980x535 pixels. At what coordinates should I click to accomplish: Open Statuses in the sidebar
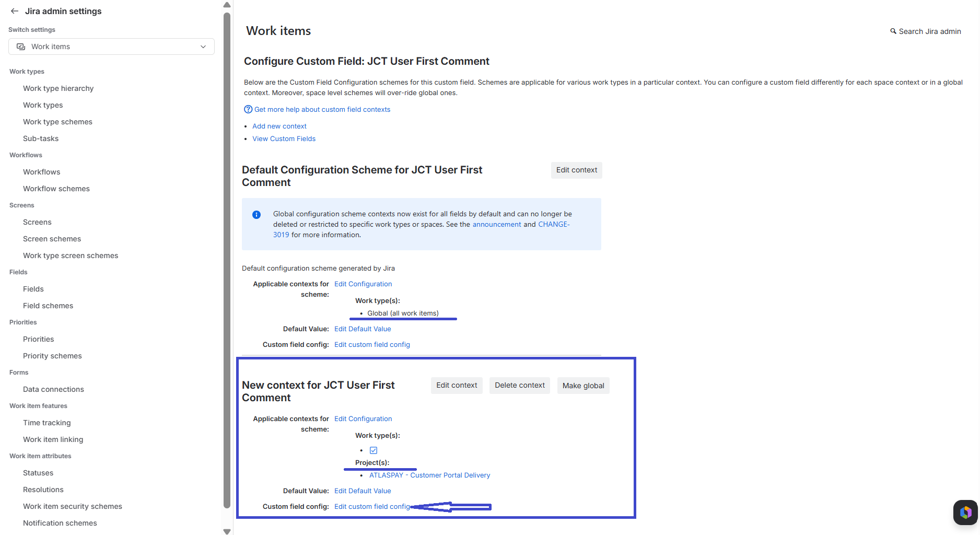point(38,473)
